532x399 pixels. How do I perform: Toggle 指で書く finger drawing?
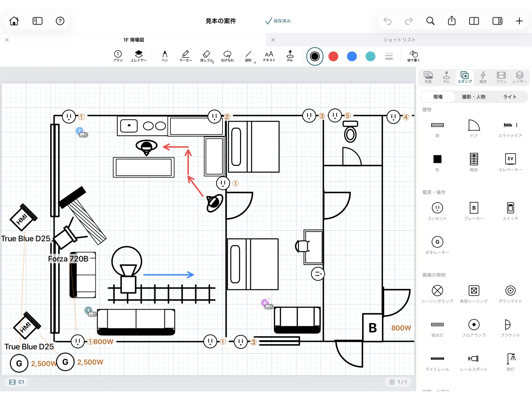click(414, 56)
